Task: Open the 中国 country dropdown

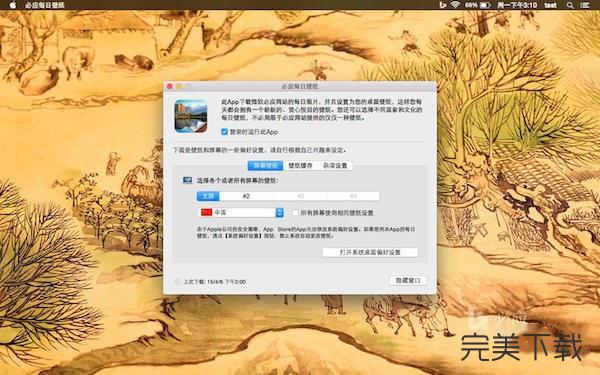Action: pos(240,212)
